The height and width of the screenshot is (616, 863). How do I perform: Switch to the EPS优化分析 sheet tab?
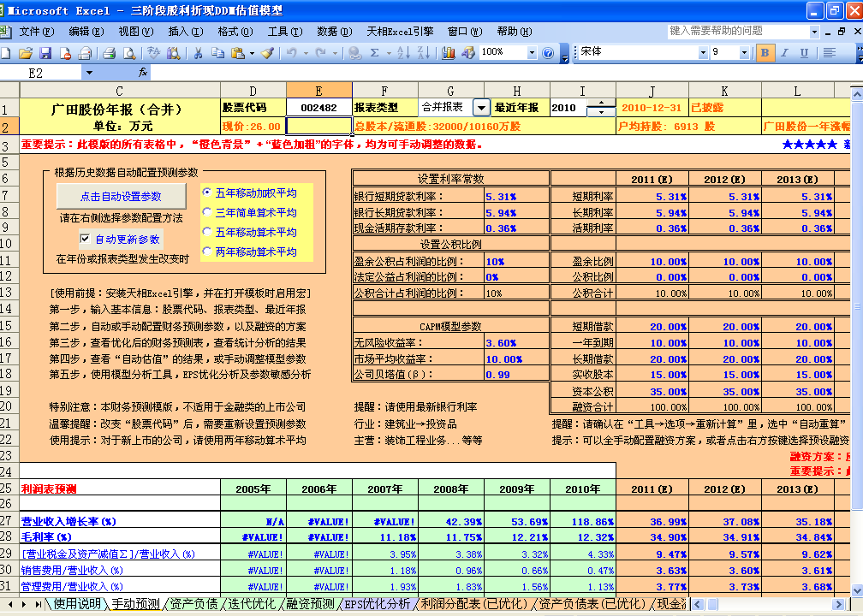click(378, 604)
